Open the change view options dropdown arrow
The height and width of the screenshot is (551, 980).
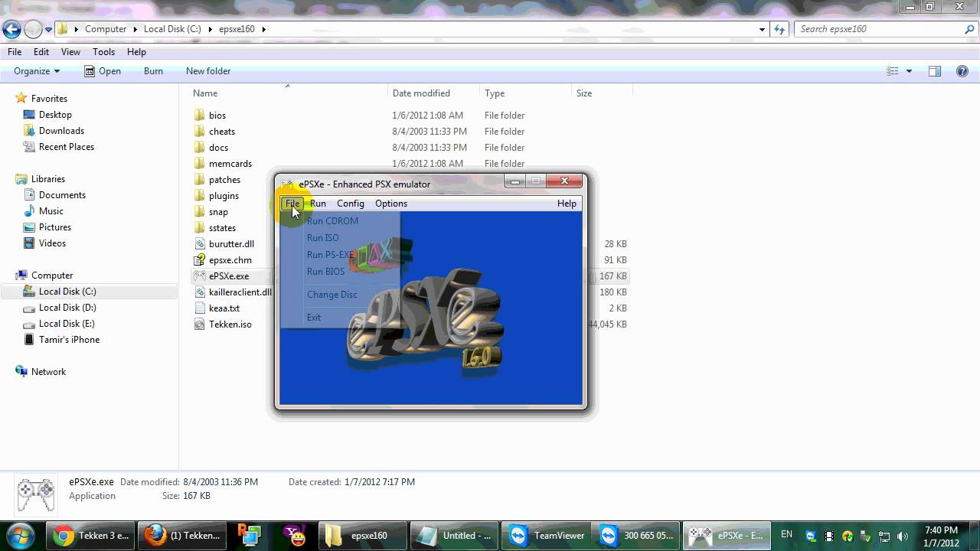coord(909,71)
